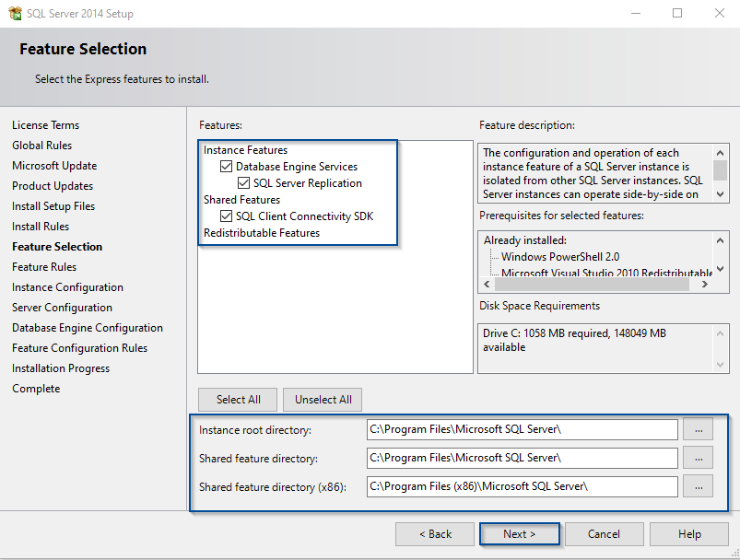The height and width of the screenshot is (560, 740).
Task: Browse for the shared feature directory (x86)
Action: (699, 485)
